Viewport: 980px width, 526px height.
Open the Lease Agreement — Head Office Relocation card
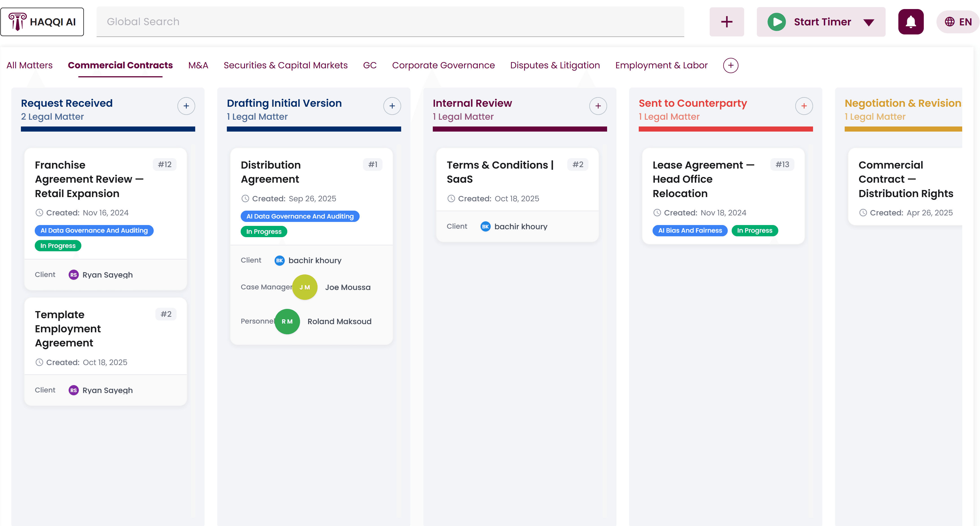703,179
